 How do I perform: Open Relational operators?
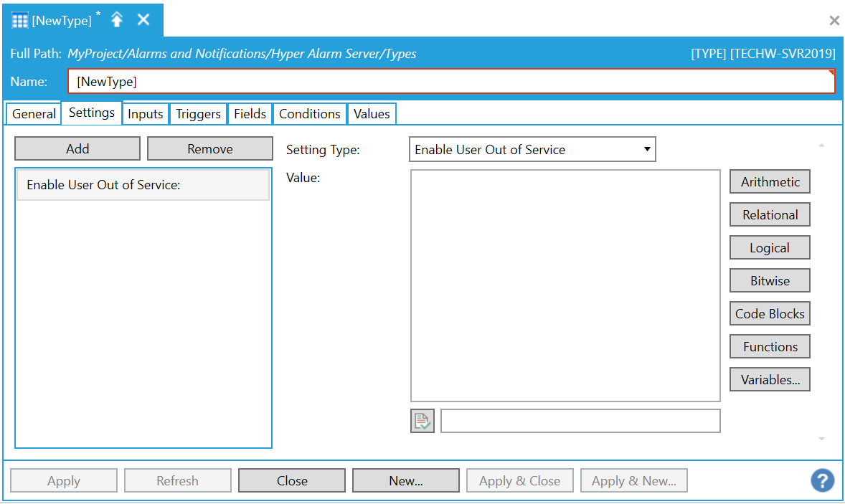coord(770,215)
